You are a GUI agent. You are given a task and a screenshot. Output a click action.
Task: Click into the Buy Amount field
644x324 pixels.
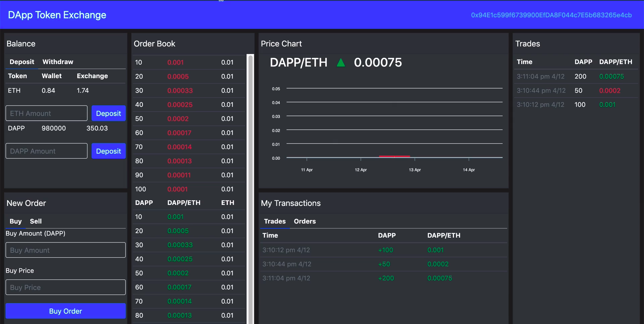pos(65,250)
